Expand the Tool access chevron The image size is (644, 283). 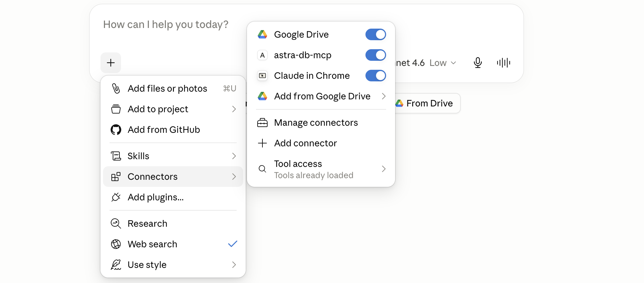(x=384, y=169)
